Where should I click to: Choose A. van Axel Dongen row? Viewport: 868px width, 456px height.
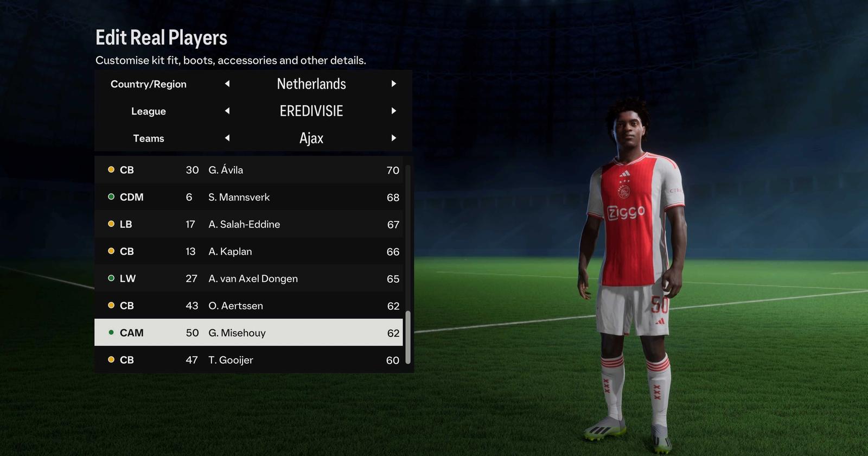click(x=248, y=278)
